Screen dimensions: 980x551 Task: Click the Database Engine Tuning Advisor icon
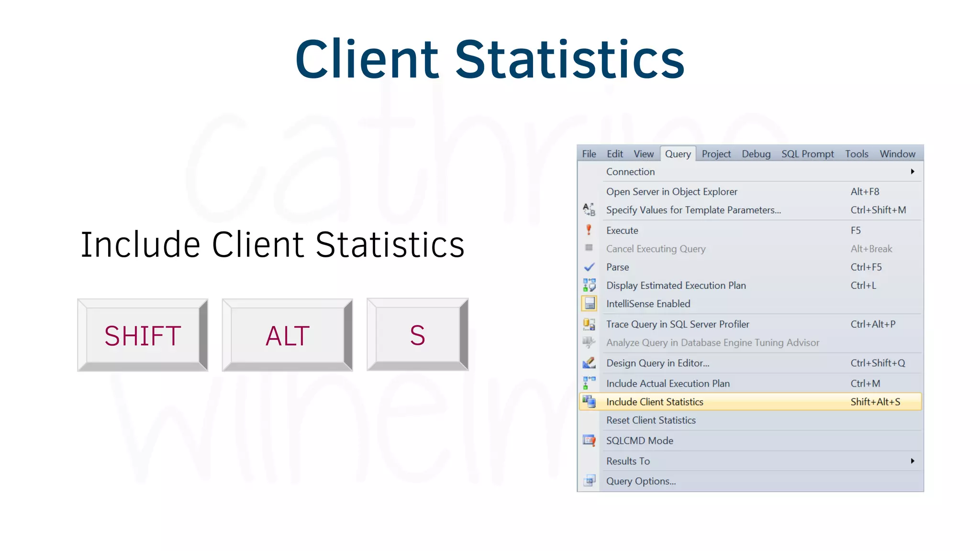[589, 342]
